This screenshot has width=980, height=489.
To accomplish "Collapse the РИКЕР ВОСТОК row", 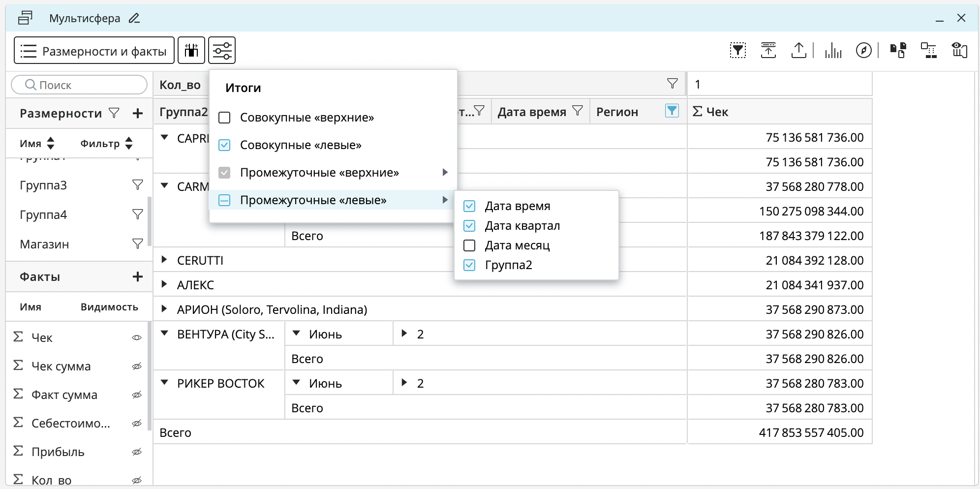I will (164, 383).
